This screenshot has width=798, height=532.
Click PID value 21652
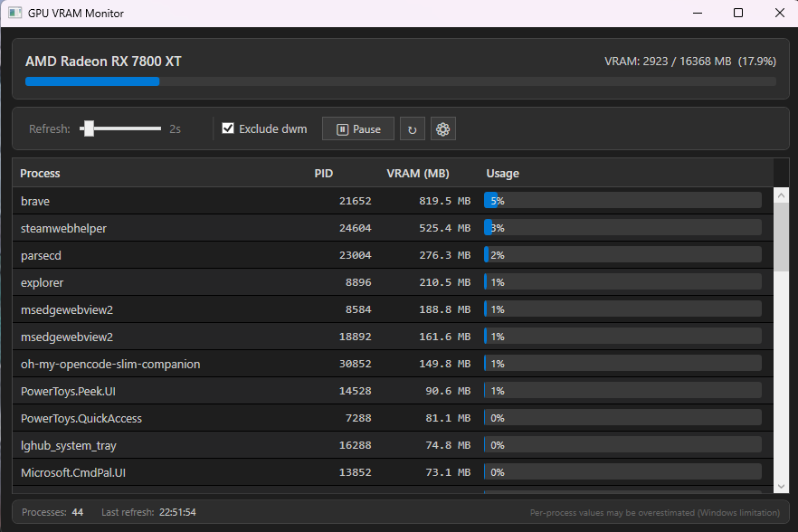[x=356, y=201]
